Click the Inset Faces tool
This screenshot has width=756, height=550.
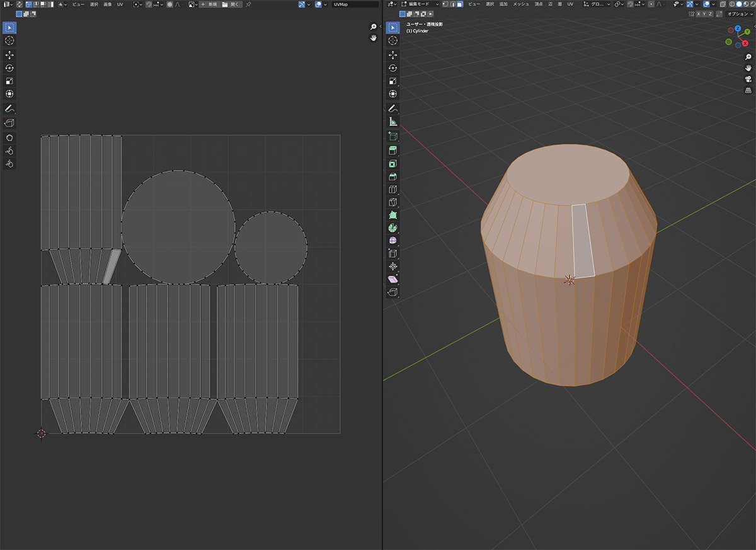[x=393, y=163]
